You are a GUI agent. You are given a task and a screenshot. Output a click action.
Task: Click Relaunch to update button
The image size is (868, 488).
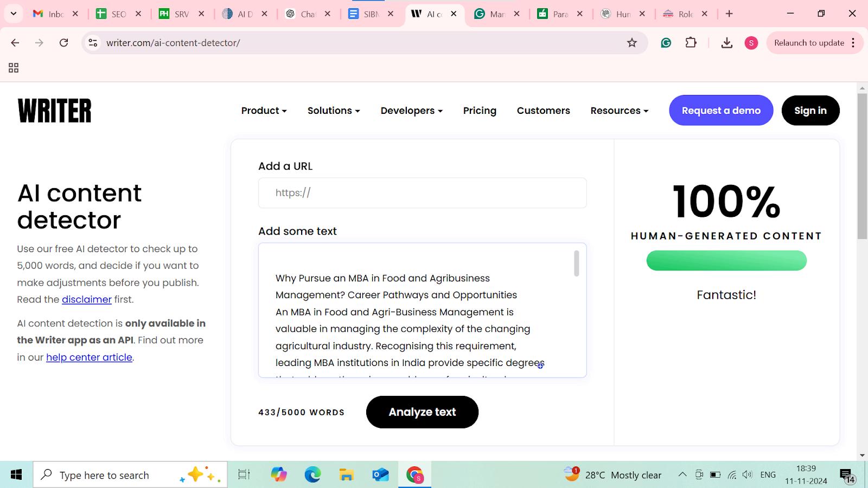pos(809,43)
